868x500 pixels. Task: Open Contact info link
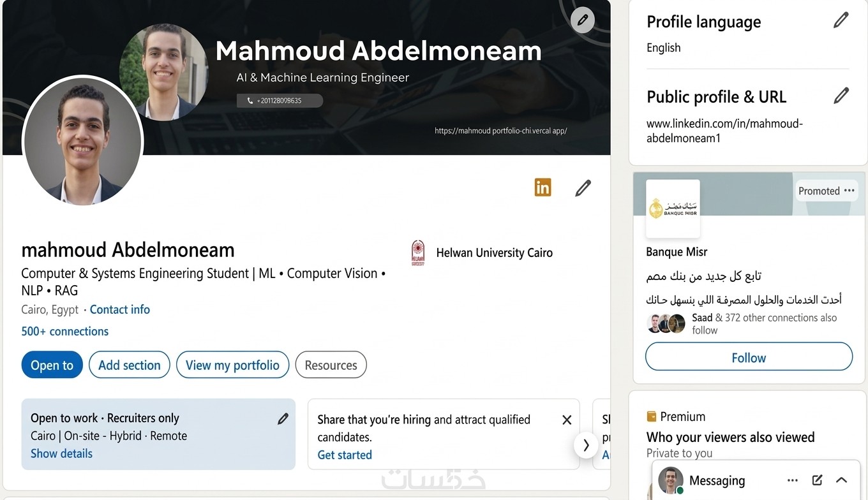(120, 309)
